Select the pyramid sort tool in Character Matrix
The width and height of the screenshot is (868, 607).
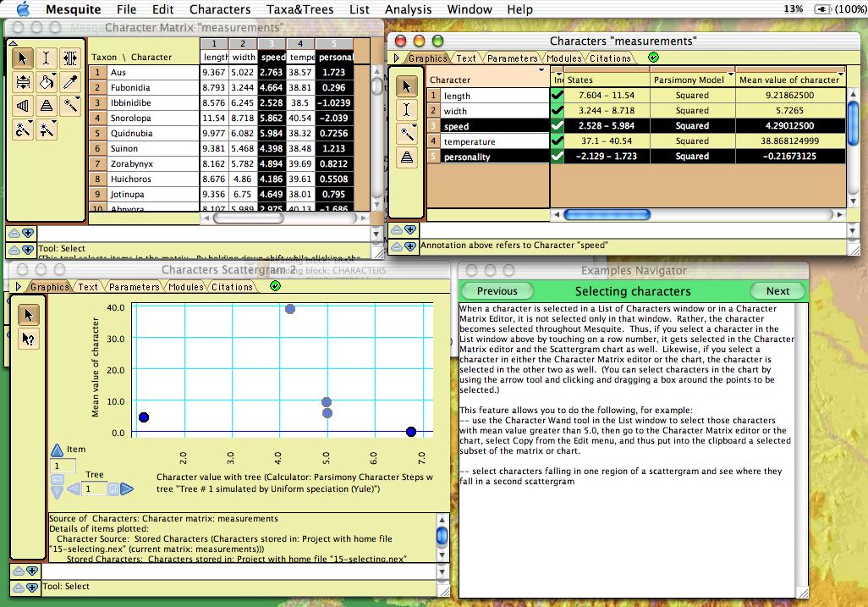click(x=47, y=106)
